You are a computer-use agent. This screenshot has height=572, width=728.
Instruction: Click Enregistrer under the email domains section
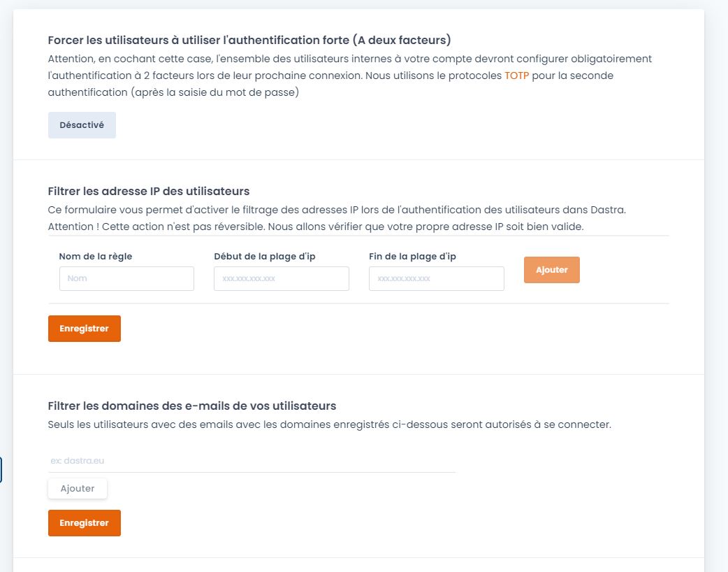84,523
